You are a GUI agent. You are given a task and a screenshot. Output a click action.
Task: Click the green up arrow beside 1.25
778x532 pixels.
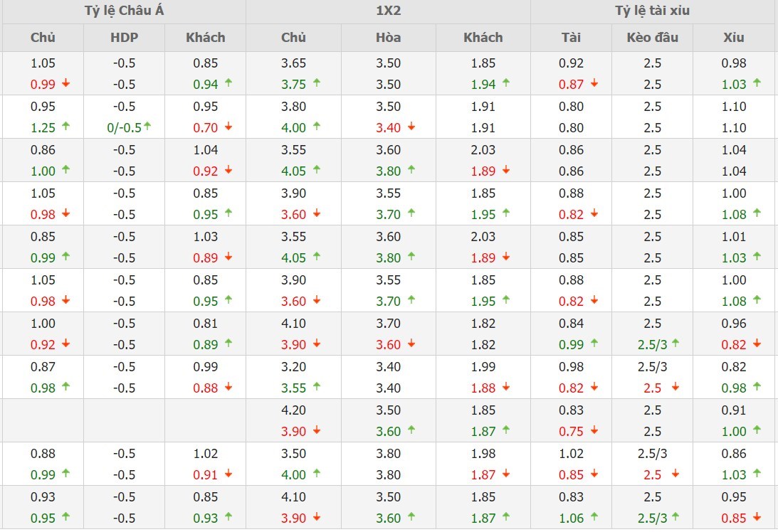click(66, 127)
